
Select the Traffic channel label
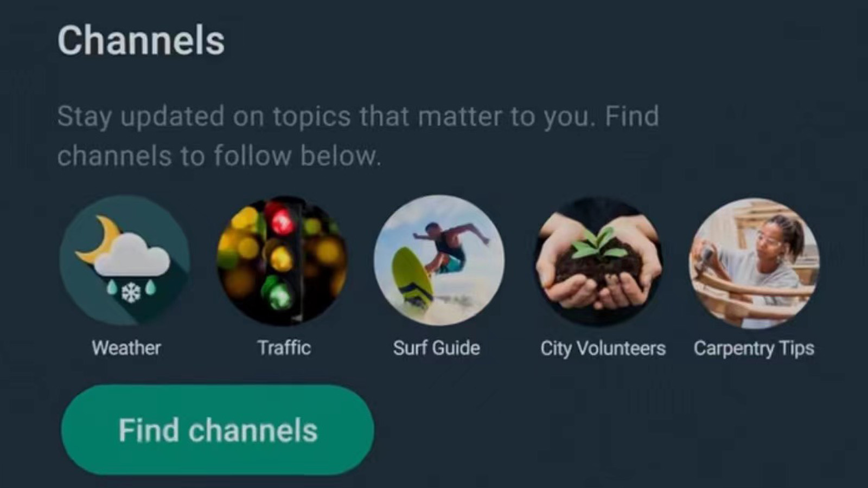tap(284, 348)
